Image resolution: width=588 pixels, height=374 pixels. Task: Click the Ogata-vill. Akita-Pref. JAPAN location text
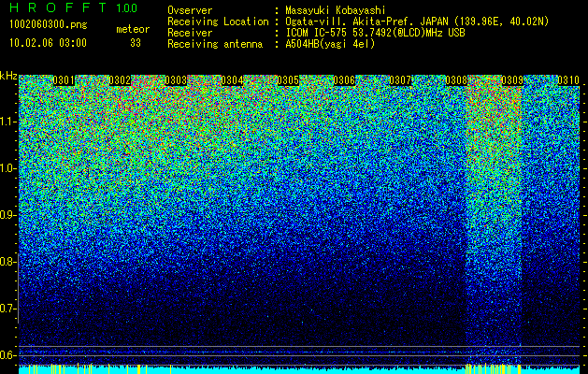[417, 22]
